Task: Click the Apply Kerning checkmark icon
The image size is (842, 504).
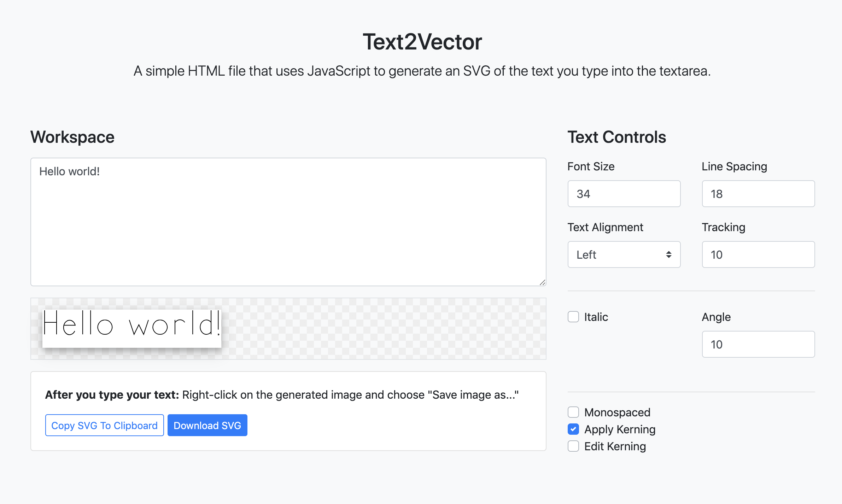Action: [x=573, y=429]
